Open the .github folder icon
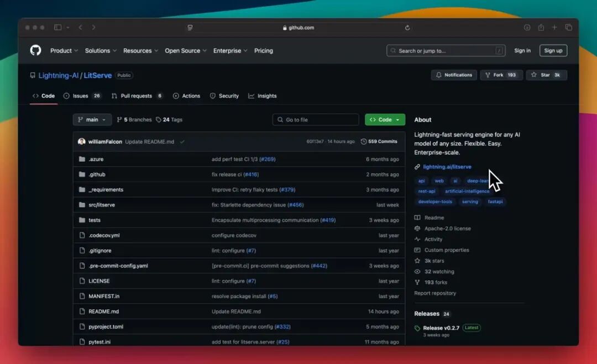The width and height of the screenshot is (597, 364). point(82,174)
